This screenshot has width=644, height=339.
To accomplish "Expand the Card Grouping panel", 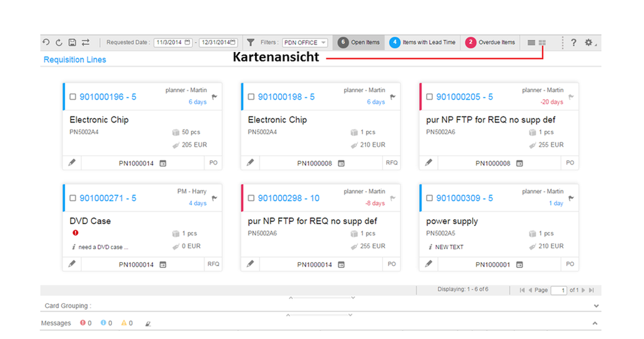I will [x=596, y=306].
